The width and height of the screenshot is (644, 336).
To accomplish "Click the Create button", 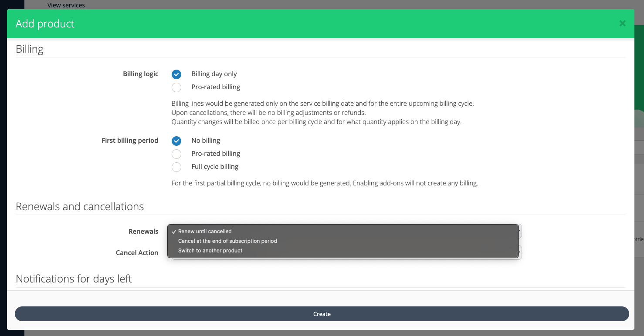I will [x=322, y=314].
